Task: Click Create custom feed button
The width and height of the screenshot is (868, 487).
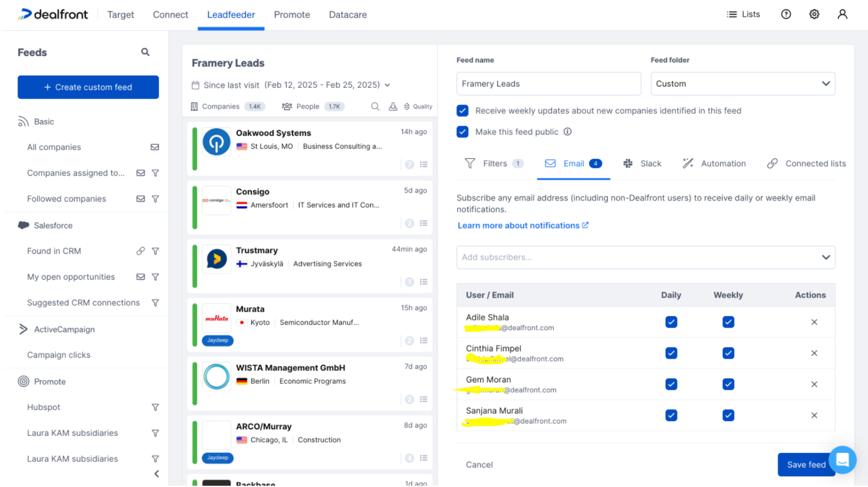Action: click(88, 87)
